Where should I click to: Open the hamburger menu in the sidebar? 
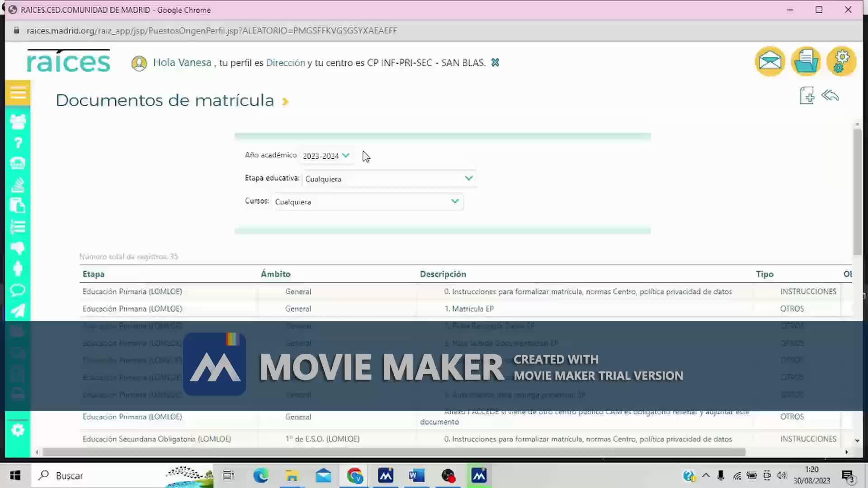coord(18,93)
